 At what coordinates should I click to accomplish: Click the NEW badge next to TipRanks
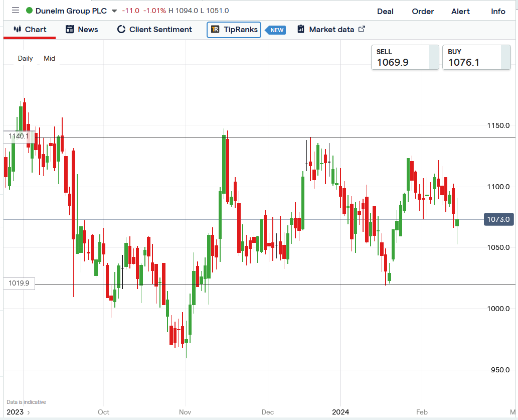click(x=276, y=30)
